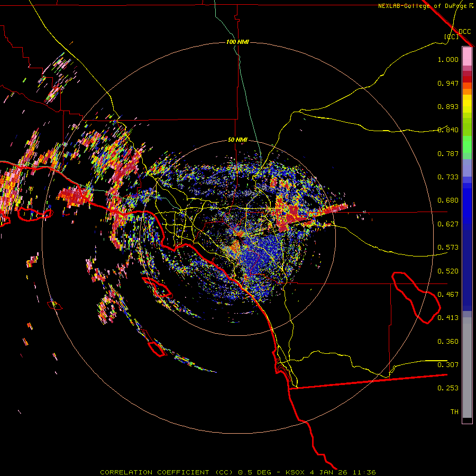476x476 pixels.
Task: Click the 0.680 scale value
Action: (448, 200)
